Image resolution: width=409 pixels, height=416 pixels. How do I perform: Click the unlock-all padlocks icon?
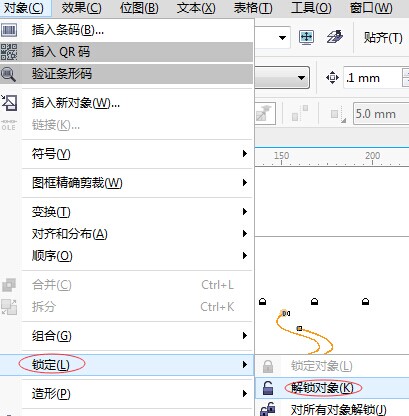pyautogui.click(x=268, y=409)
